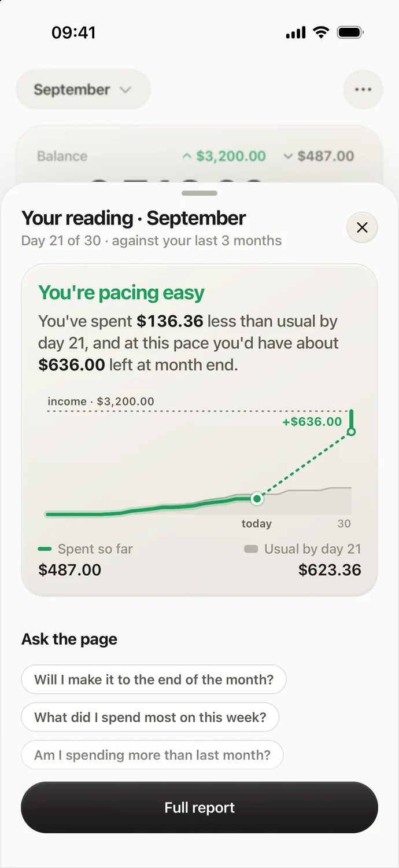The height and width of the screenshot is (868, 399).
Task: Select the $487.00 expenses amount in balance card
Action: coord(326,156)
